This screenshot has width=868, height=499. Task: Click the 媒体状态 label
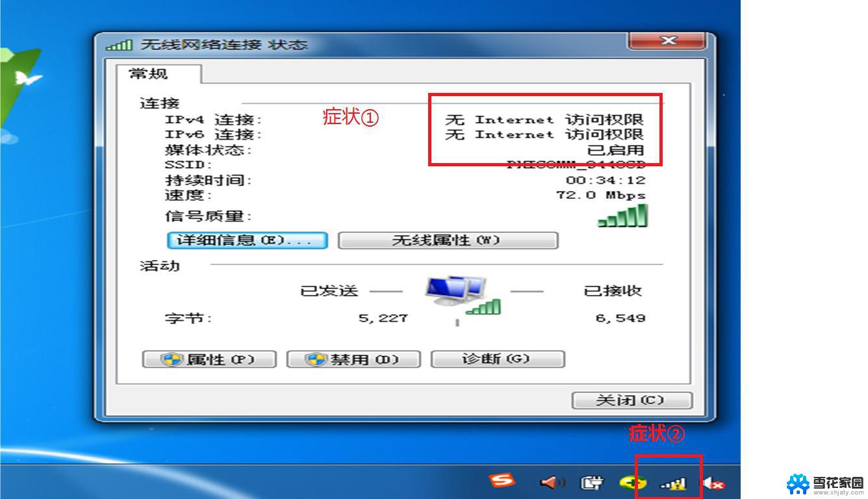coord(208,150)
